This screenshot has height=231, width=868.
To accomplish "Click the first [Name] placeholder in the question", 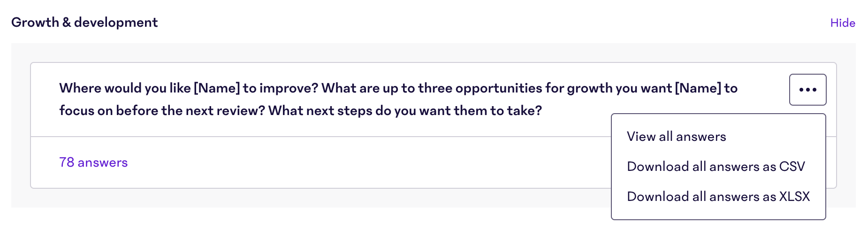I will tap(217, 88).
